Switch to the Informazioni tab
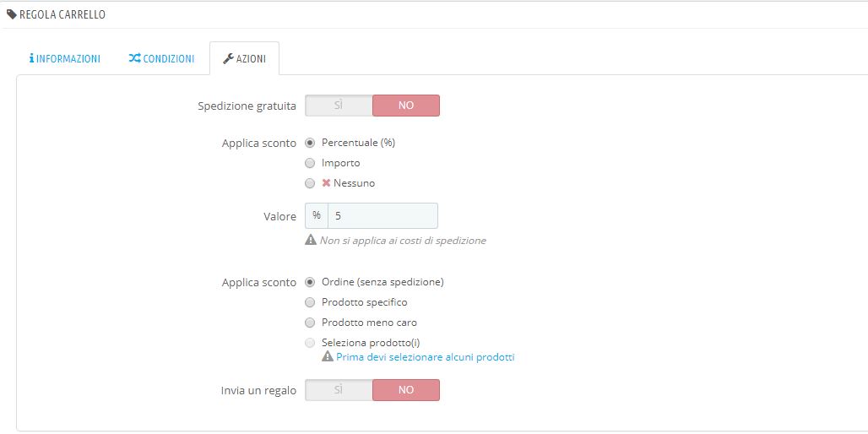 click(65, 59)
